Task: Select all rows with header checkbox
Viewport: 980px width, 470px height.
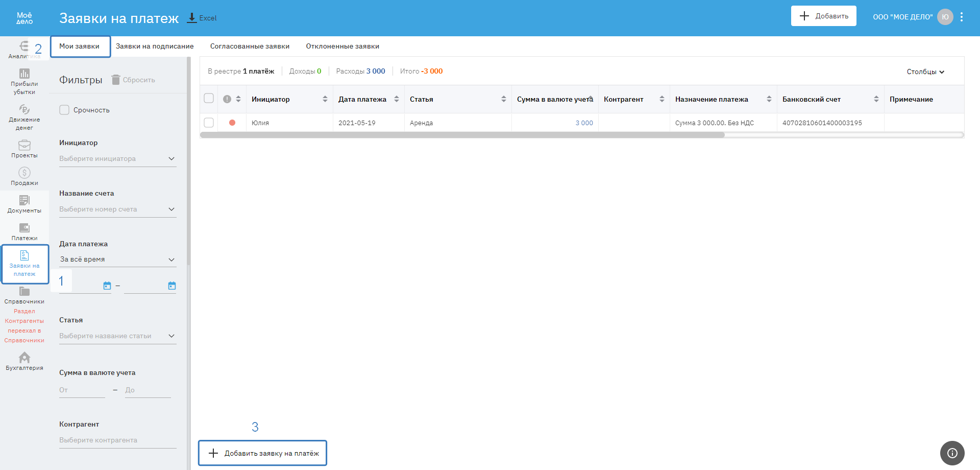Action: pos(209,98)
